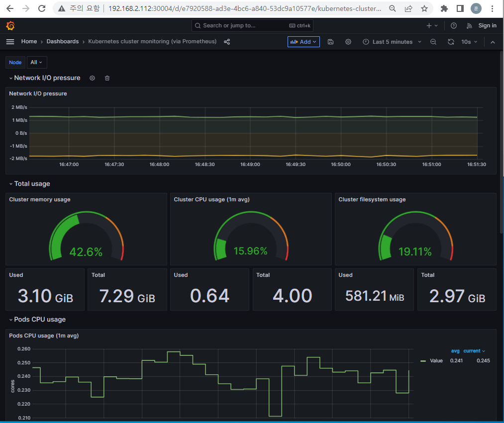Click Cluster memory usage gauge 42.6%

(86, 236)
